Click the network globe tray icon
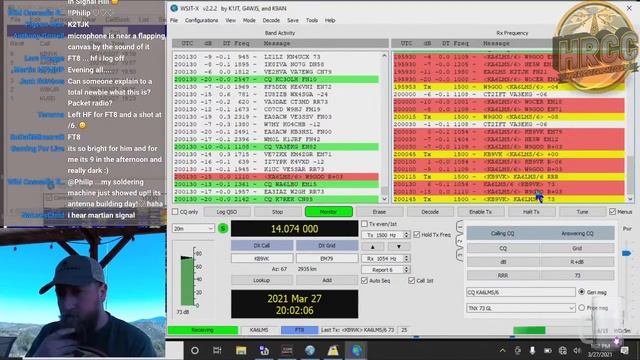 pyautogui.click(x=563, y=350)
